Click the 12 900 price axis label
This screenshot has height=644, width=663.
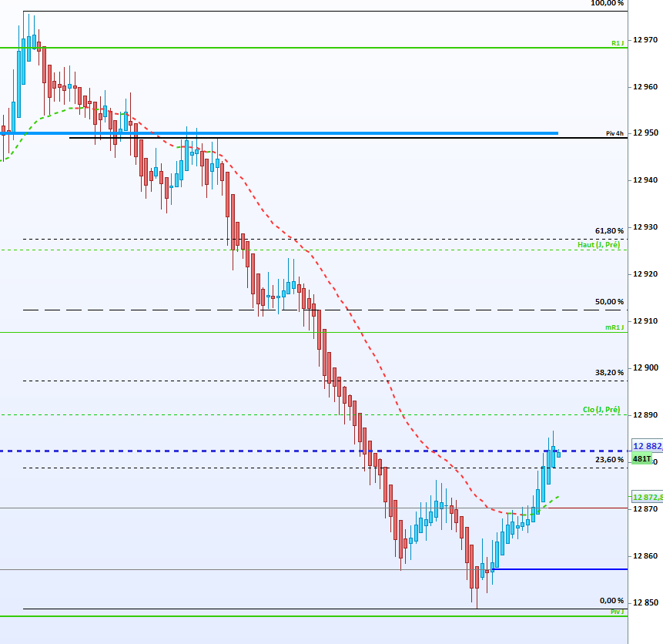645,367
